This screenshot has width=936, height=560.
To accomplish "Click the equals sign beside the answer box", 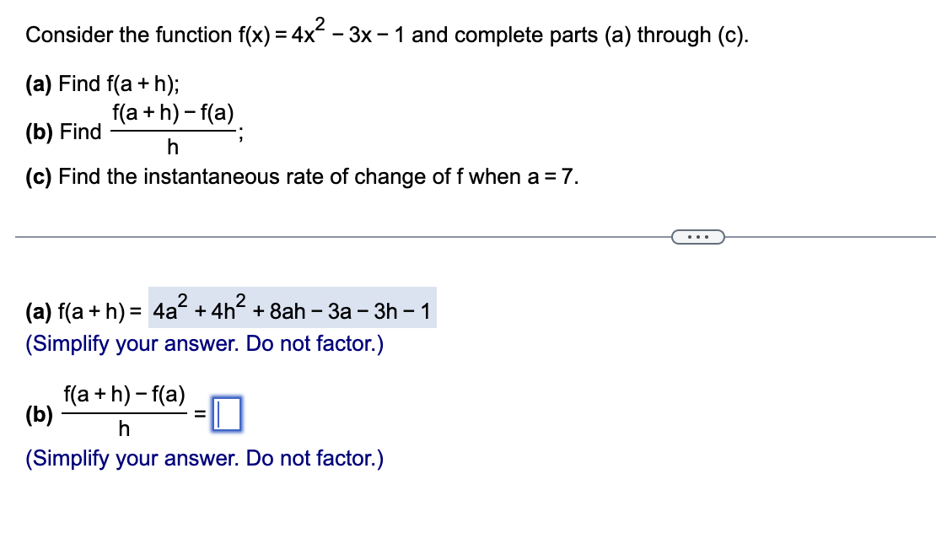I will coord(201,413).
